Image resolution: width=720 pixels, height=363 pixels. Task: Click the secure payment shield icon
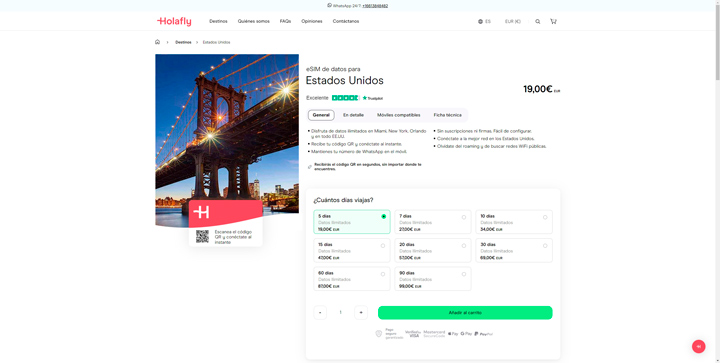[379, 334]
